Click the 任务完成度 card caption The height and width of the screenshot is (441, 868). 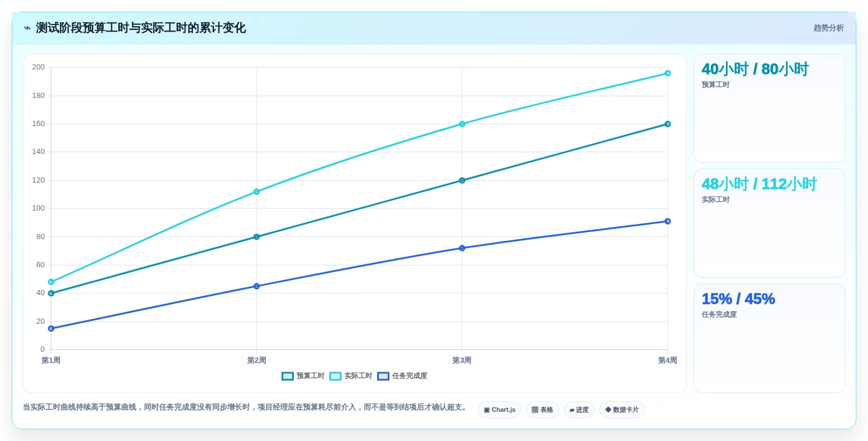point(719,315)
